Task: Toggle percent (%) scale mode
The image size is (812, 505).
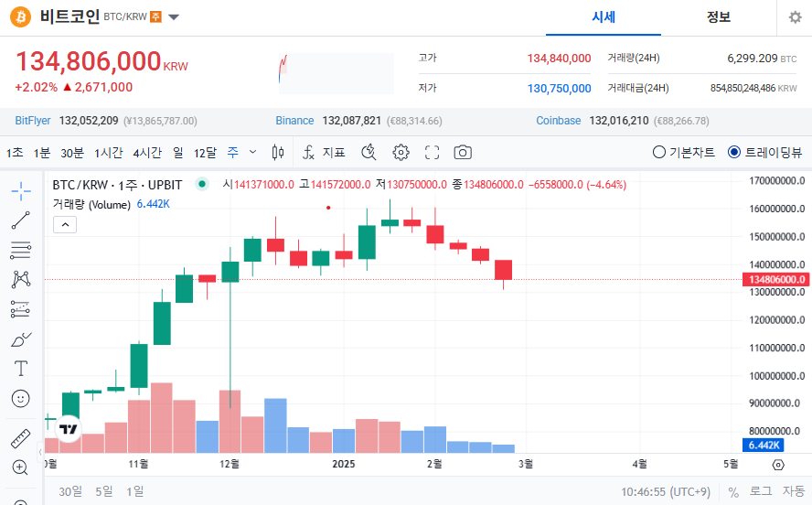Action: pyautogui.click(x=733, y=491)
